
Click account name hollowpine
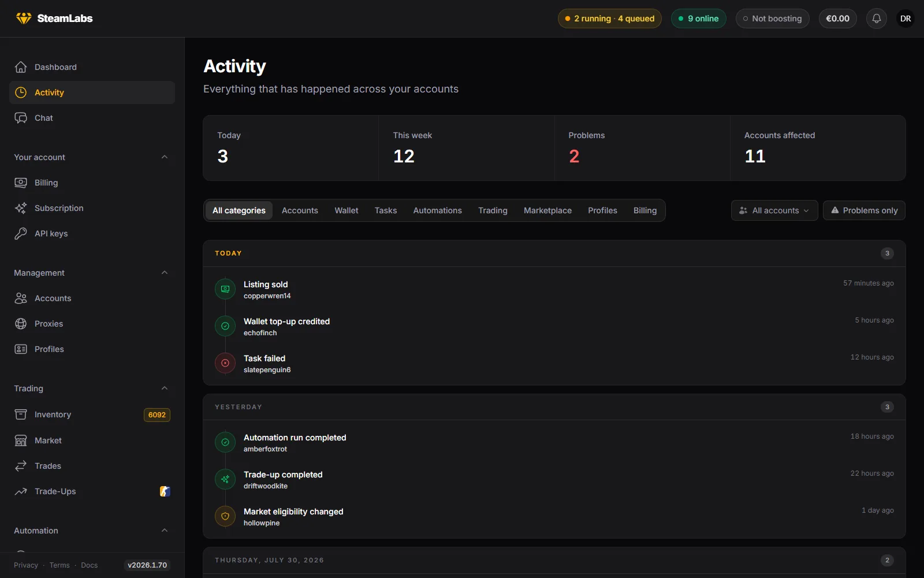point(262,523)
